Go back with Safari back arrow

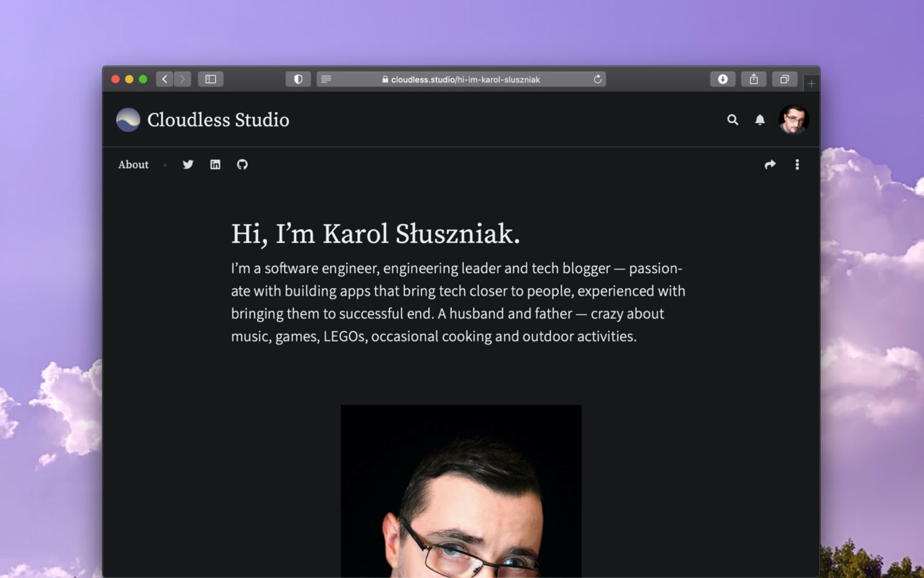[165, 79]
